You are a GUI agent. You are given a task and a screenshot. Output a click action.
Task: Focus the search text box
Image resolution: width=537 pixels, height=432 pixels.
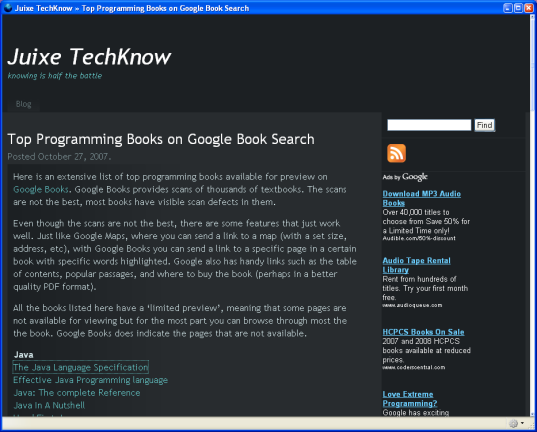click(x=429, y=125)
